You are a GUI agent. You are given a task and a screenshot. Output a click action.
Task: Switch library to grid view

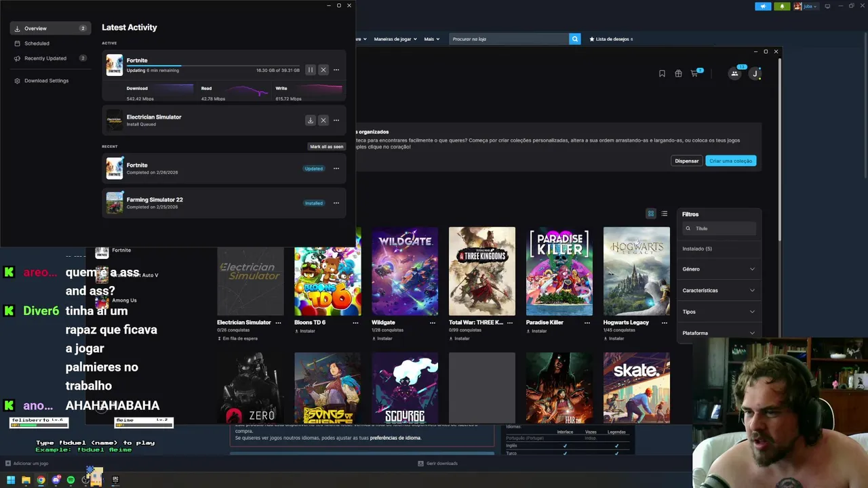click(651, 213)
